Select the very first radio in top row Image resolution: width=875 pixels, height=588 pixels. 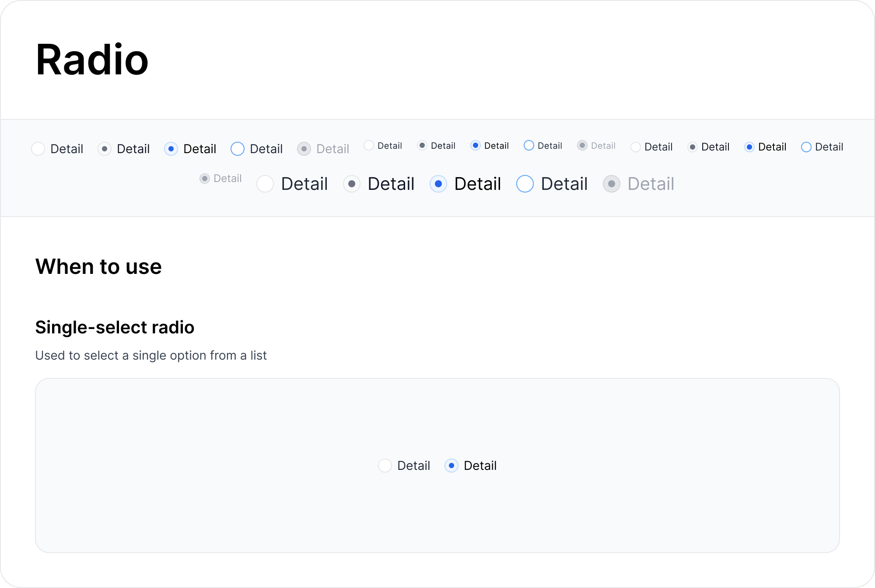coord(38,149)
